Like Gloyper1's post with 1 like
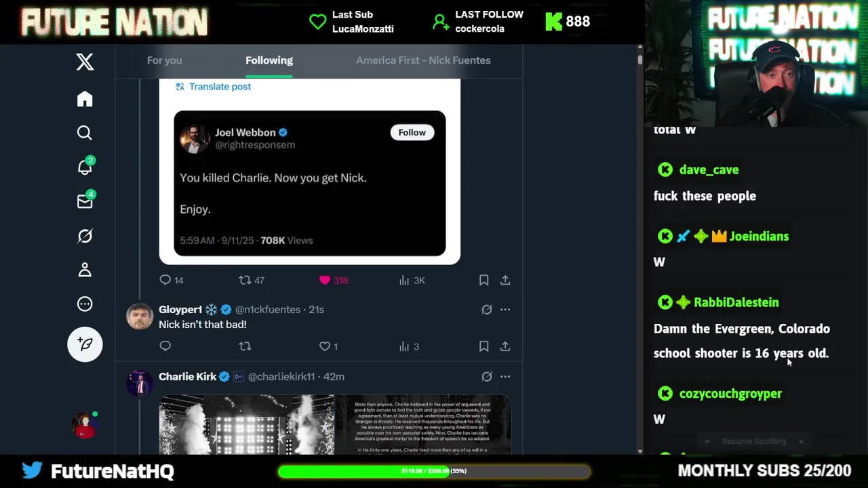Image resolution: width=868 pixels, height=488 pixels. point(329,346)
